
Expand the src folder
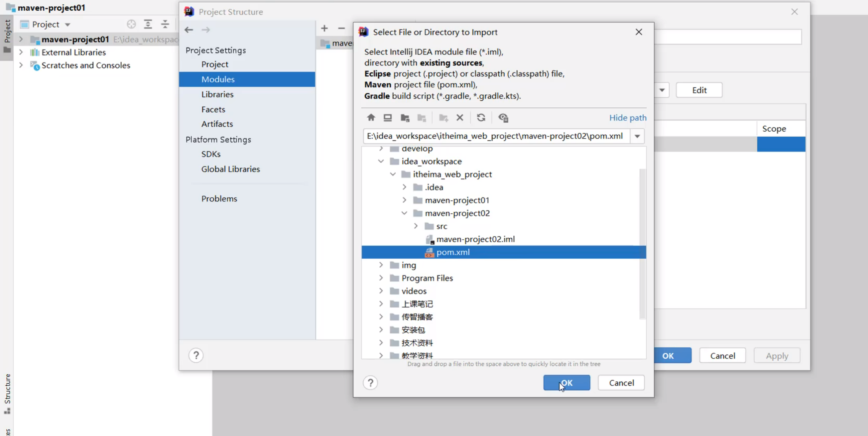point(416,226)
